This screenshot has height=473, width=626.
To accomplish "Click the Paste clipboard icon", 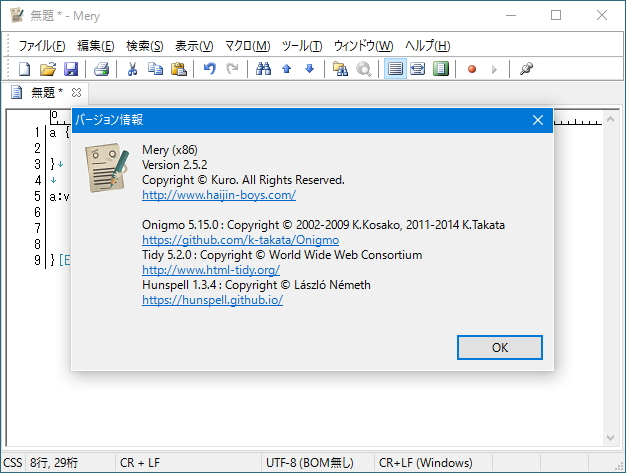I will (x=179, y=69).
